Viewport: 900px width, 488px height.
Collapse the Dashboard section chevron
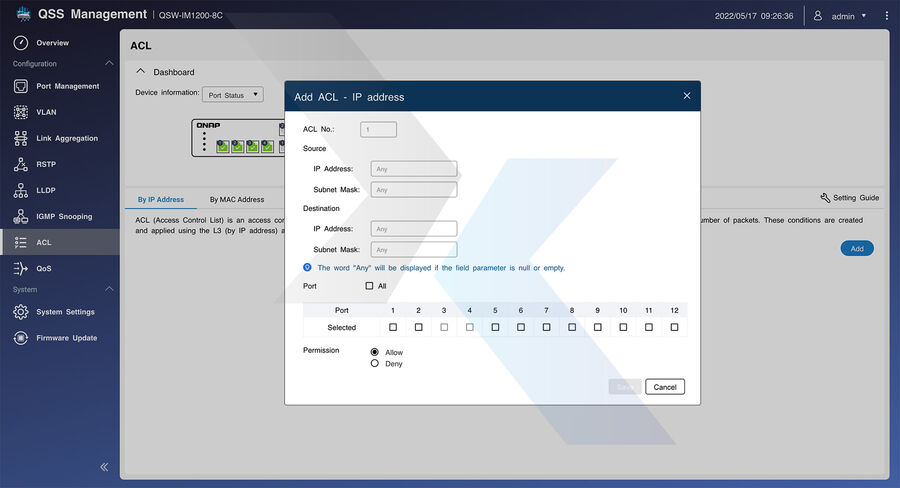(141, 72)
